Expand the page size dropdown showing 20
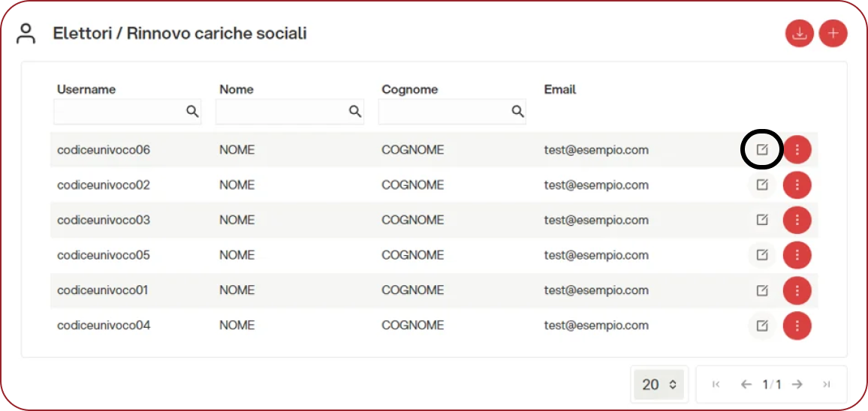 (660, 385)
